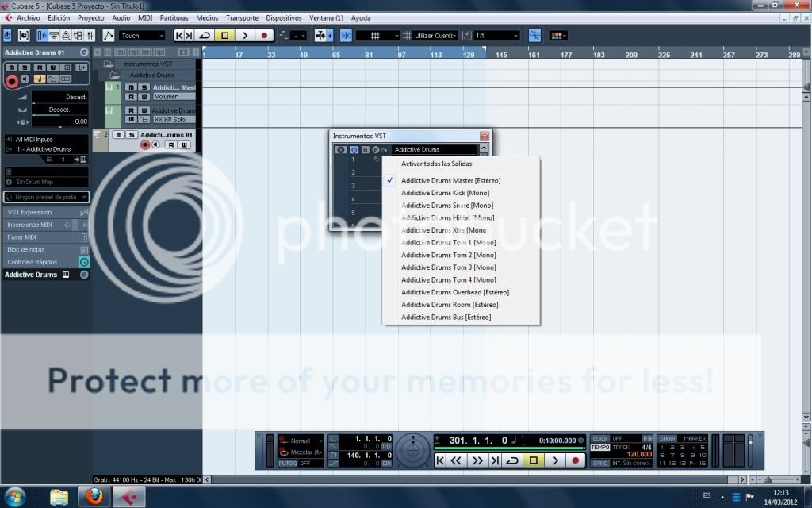This screenshot has height=508, width=812.
Task: Toggle the CLICK metronome button in transport
Action: [x=600, y=438]
